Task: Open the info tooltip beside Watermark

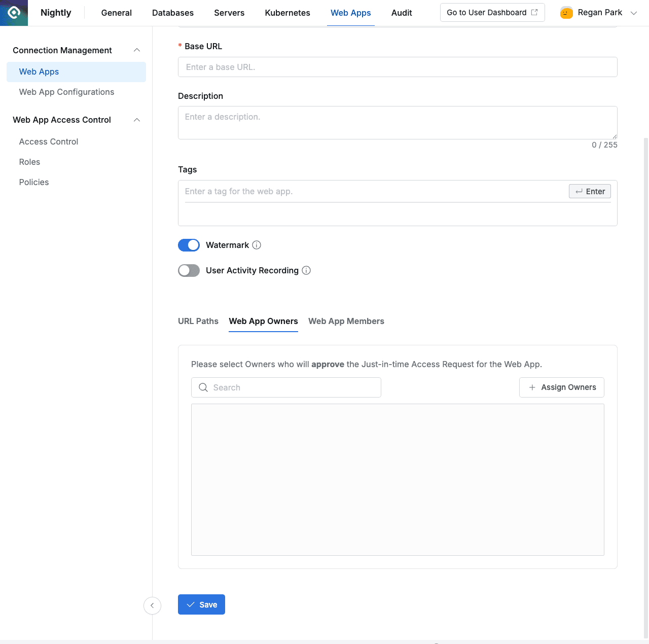Action: 257,245
